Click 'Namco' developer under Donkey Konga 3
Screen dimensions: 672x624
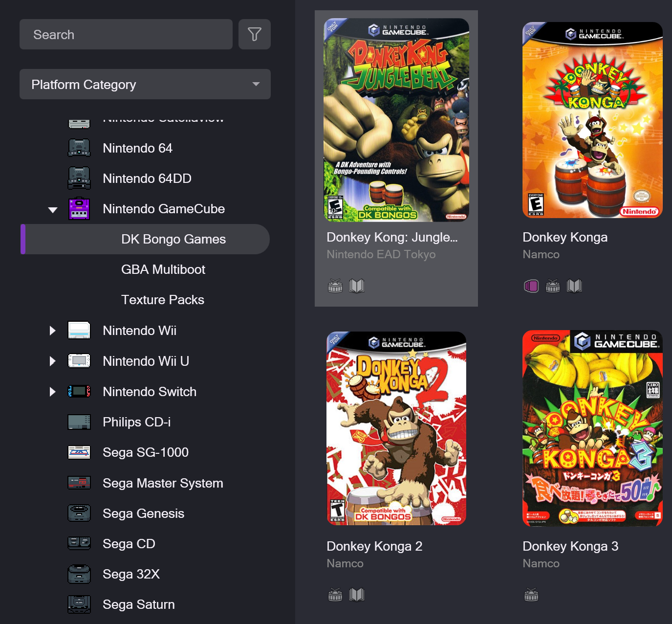tap(541, 563)
